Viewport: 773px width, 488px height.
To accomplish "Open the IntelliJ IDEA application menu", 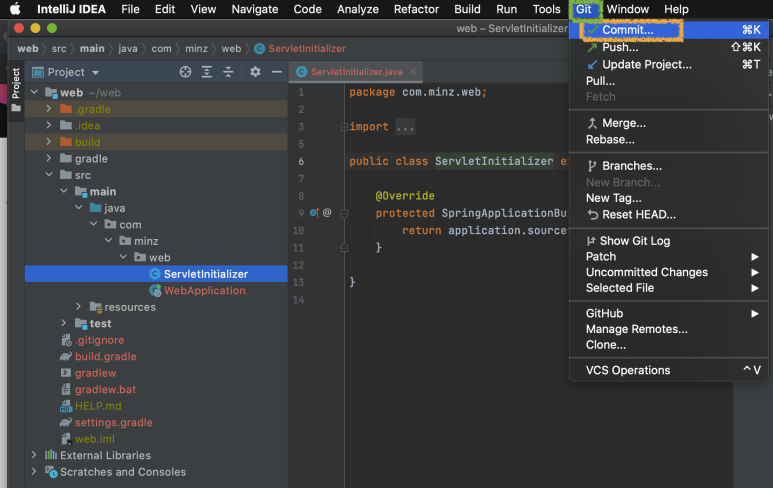I will tap(71, 9).
